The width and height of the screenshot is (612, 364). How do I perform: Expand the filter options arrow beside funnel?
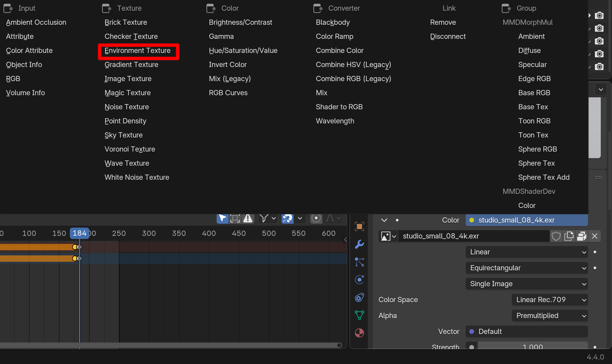pyautogui.click(x=274, y=218)
